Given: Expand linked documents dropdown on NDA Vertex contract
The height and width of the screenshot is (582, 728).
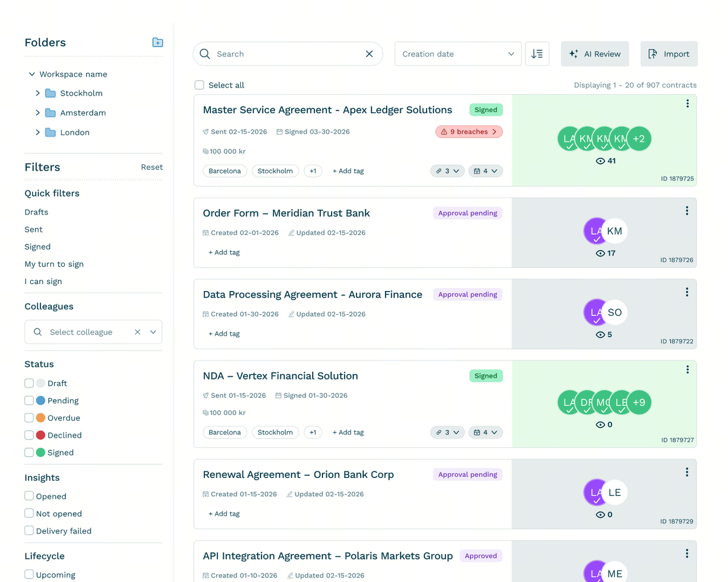Looking at the screenshot, I should tap(448, 433).
